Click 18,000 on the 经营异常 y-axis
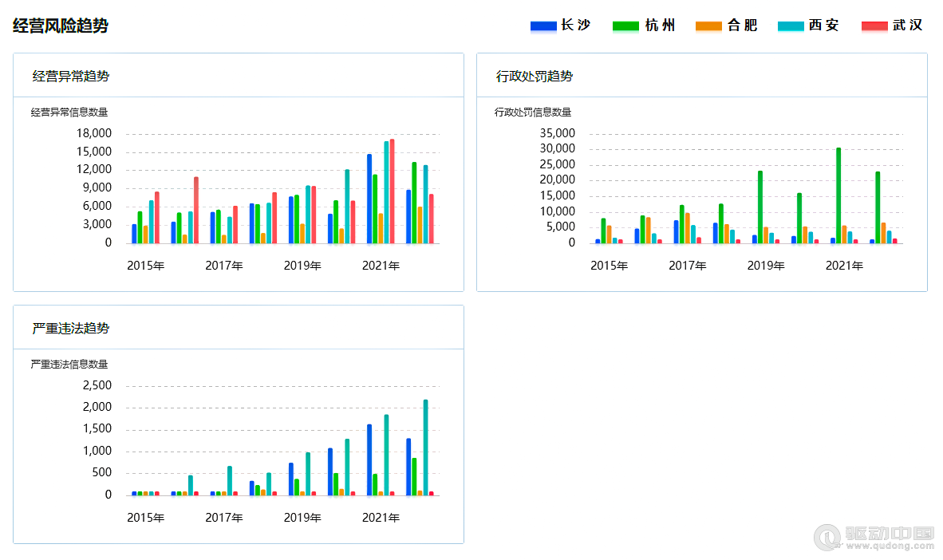The image size is (943, 560). [94, 133]
